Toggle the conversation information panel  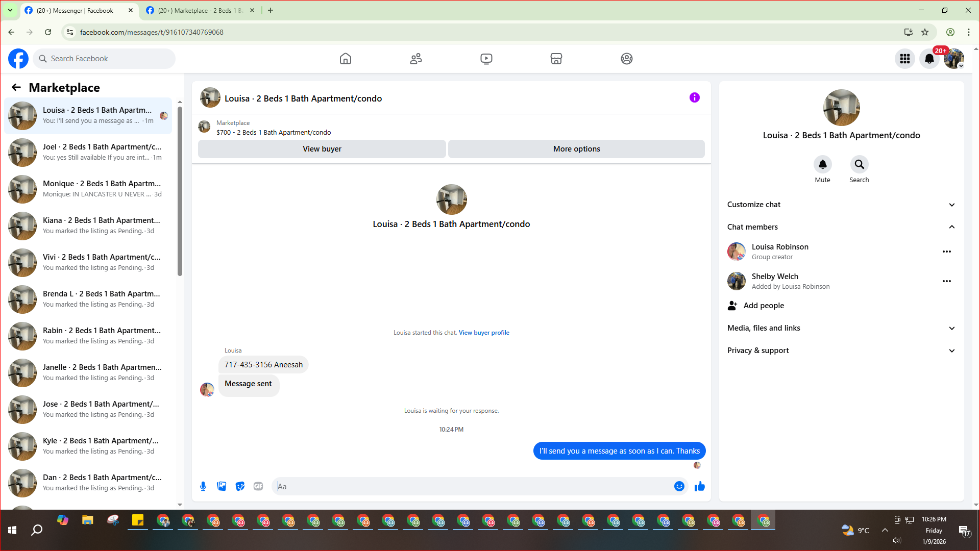point(694,97)
